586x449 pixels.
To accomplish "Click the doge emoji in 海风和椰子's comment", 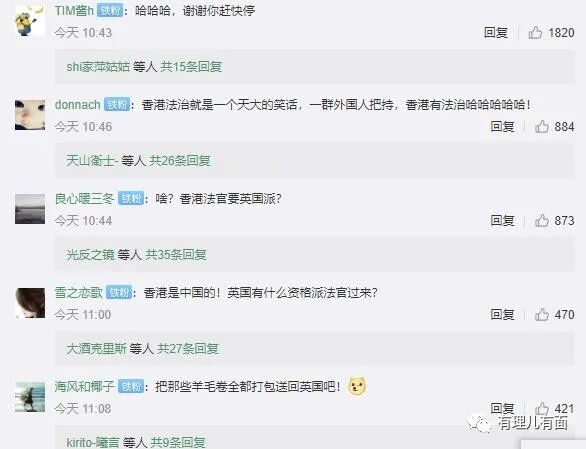I will 357,386.
